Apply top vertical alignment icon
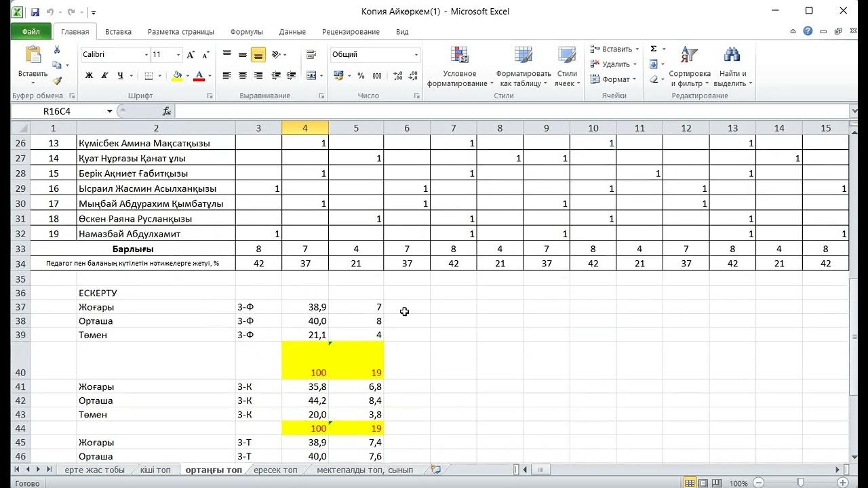This screenshot has height=488, width=868. point(226,54)
